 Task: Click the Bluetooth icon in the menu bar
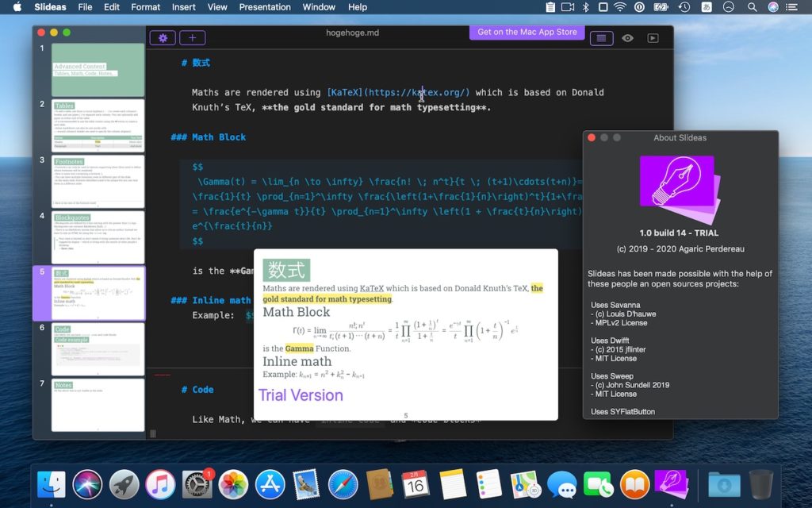[x=585, y=8]
